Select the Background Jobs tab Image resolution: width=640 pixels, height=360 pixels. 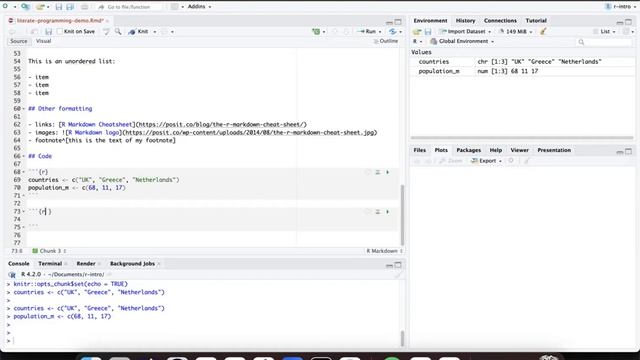tap(132, 264)
